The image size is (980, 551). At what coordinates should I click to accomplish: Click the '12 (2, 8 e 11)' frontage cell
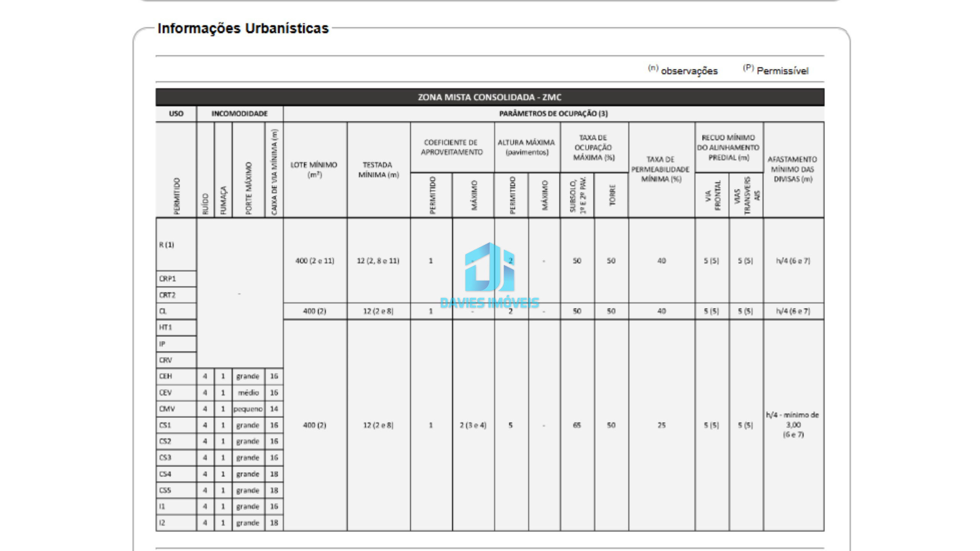click(x=378, y=261)
